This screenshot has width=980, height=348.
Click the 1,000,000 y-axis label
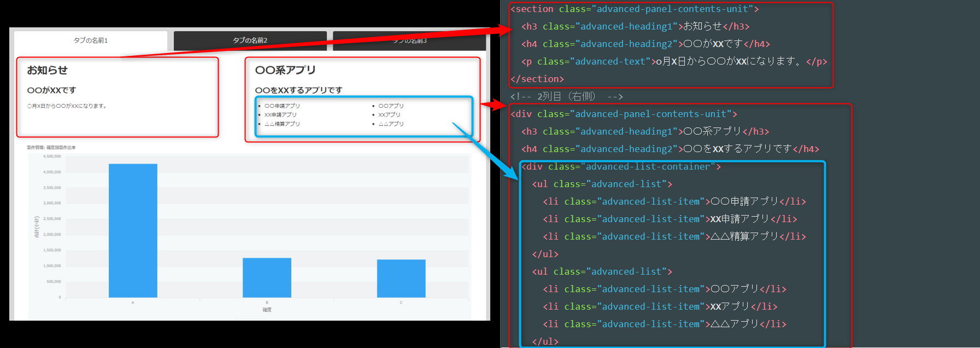click(52, 266)
